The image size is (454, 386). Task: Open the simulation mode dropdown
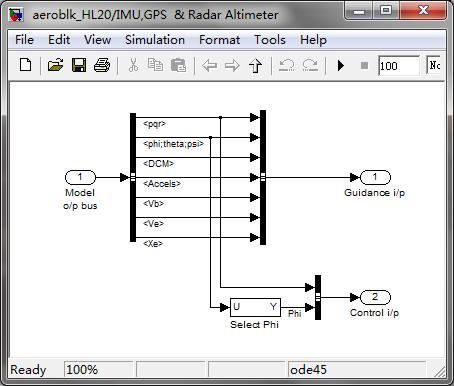click(x=434, y=65)
